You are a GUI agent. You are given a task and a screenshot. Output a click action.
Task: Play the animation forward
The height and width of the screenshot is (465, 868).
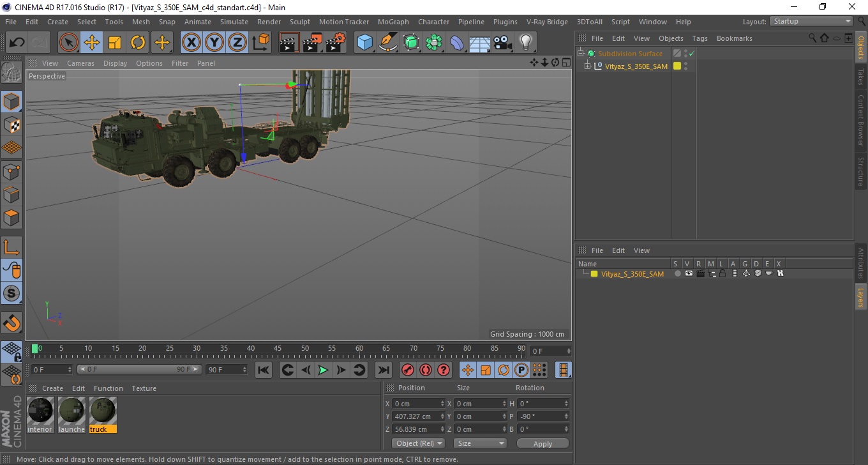323,370
